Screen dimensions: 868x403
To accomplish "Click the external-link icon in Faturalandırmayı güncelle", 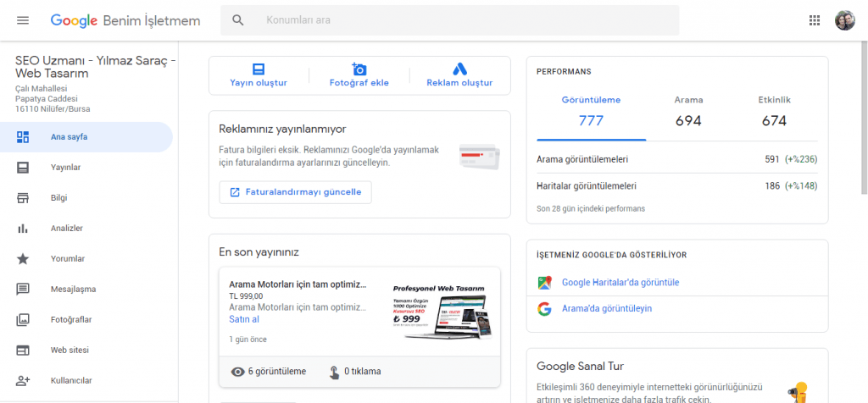I will tap(235, 192).
